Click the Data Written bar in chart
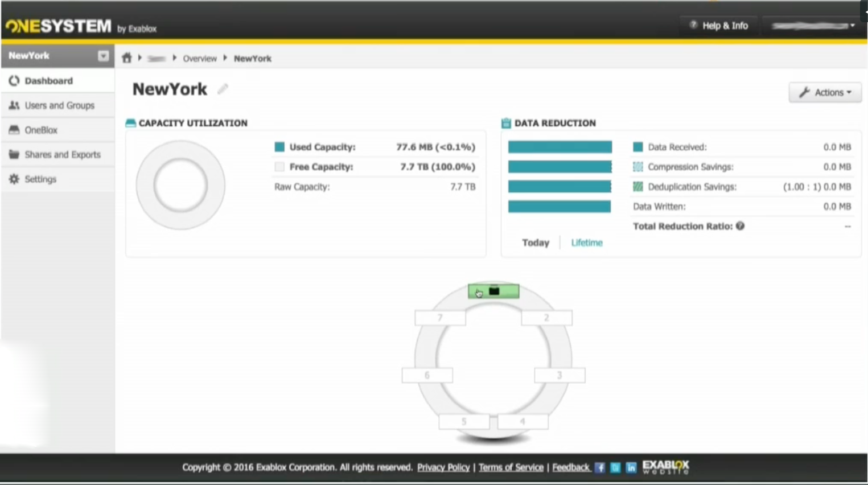This screenshot has height=485, width=868. pos(560,207)
